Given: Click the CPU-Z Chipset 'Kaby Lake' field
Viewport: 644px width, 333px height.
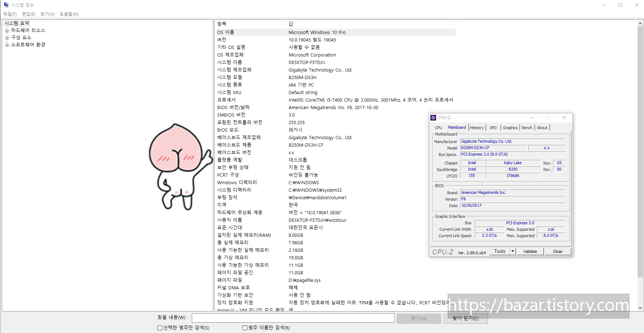Looking at the screenshot, I should pyautogui.click(x=513, y=163).
